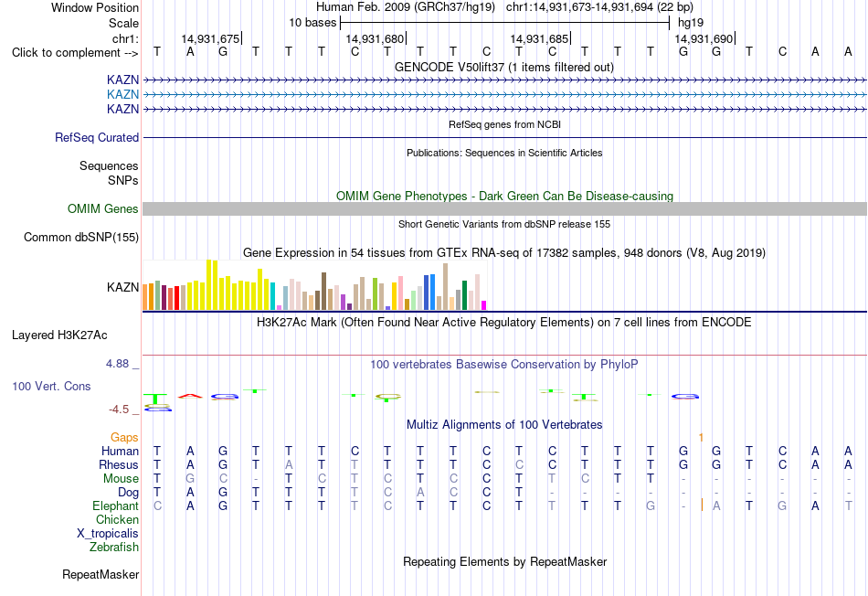Select the Human alignment row label
Viewport: 868px width, 596px height.
pos(120,451)
